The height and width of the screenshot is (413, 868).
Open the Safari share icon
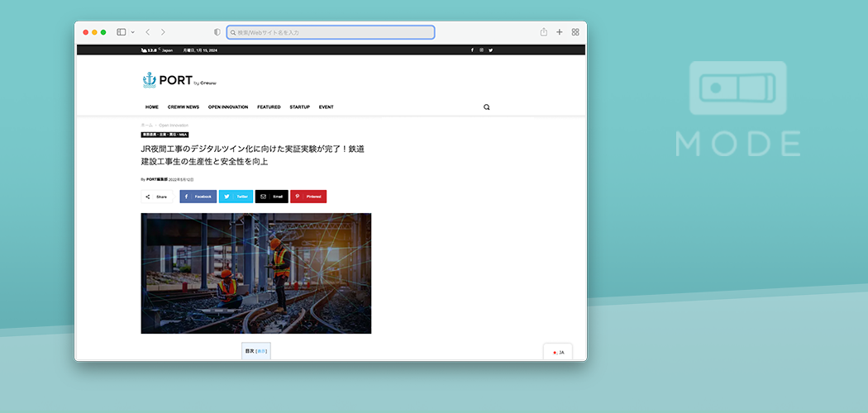544,32
